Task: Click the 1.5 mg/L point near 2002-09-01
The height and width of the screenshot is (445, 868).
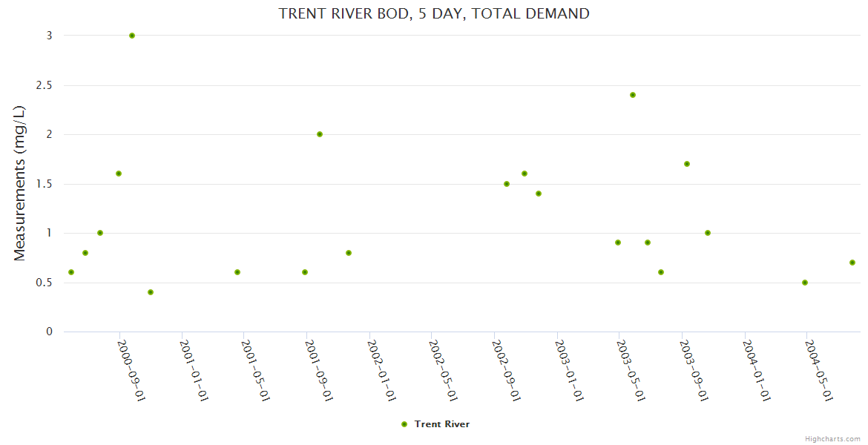Action: 507,184
